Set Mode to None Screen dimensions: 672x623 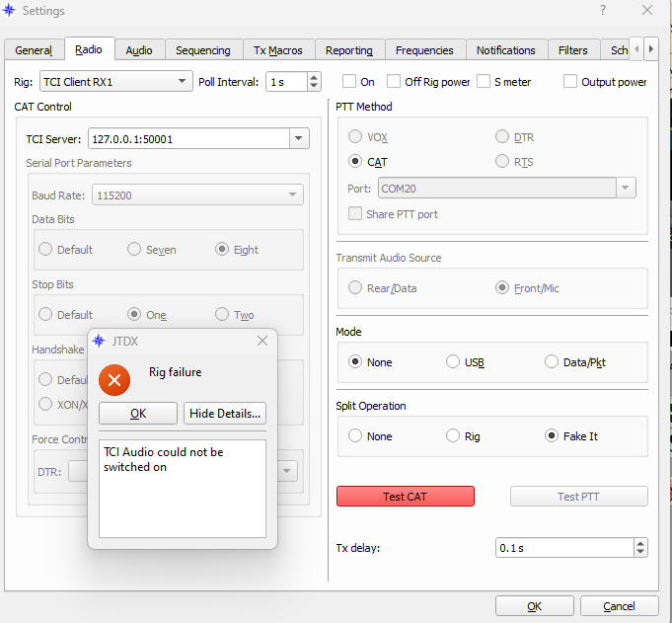[355, 362]
